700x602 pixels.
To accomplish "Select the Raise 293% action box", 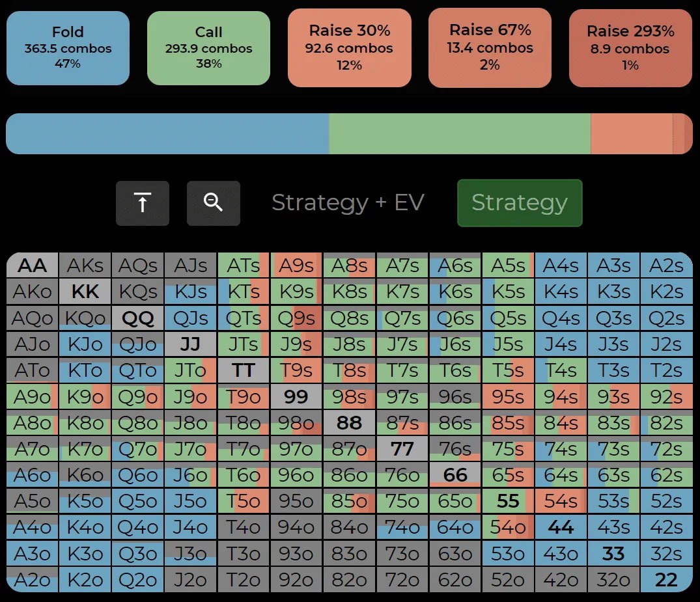I will (630, 48).
